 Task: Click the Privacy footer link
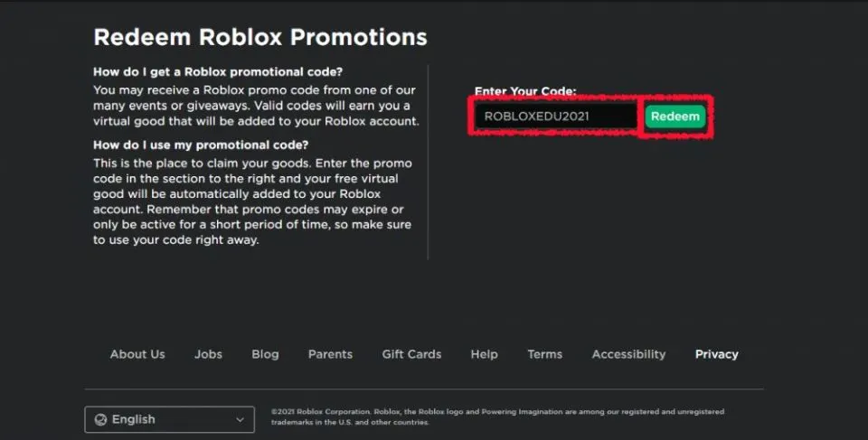pos(716,354)
